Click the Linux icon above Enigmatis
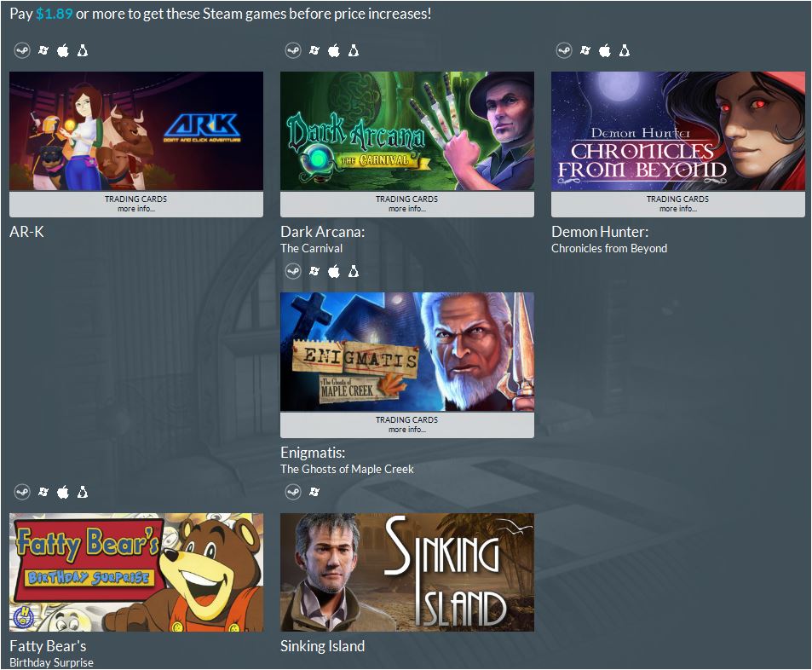Image resolution: width=812 pixels, height=670 pixels. click(354, 271)
